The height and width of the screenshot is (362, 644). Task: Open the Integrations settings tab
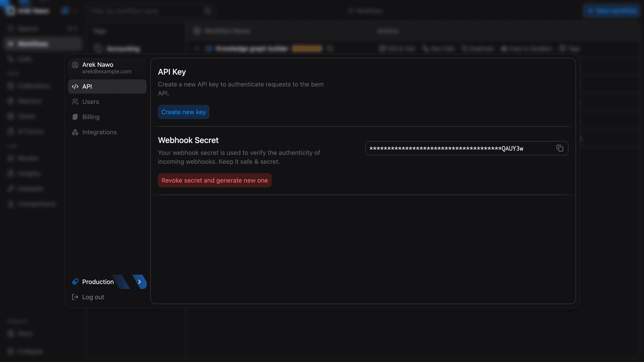click(107, 132)
